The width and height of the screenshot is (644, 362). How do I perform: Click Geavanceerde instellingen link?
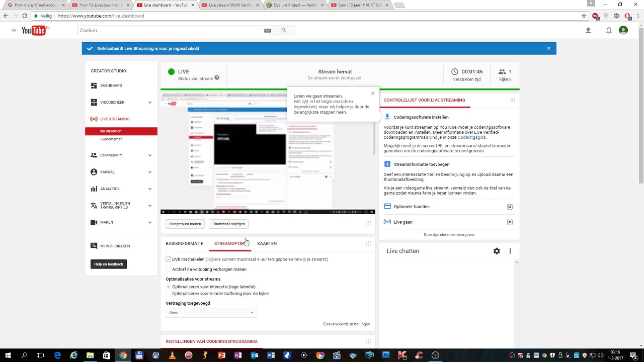point(347,324)
